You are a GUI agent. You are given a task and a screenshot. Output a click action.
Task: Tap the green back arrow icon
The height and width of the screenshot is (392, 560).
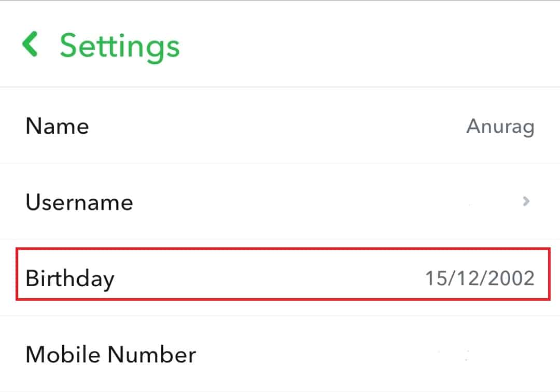pos(30,44)
